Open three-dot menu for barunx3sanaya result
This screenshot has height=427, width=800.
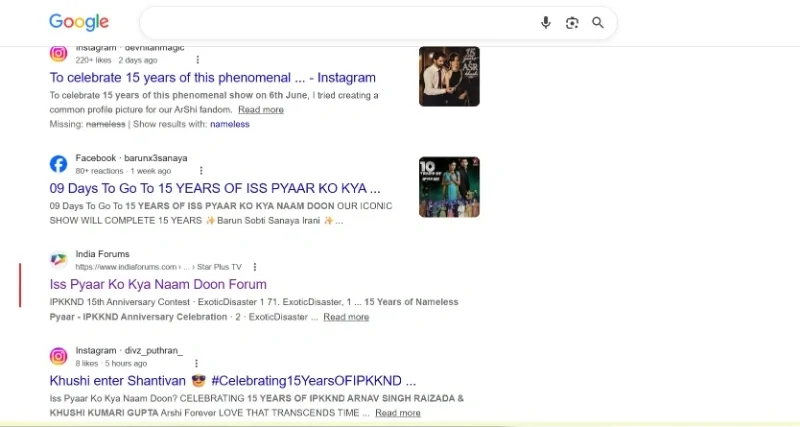[x=201, y=170]
